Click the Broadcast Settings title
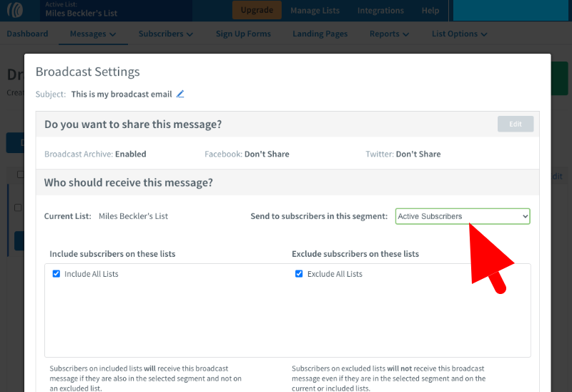This screenshot has height=392, width=572. [x=87, y=72]
